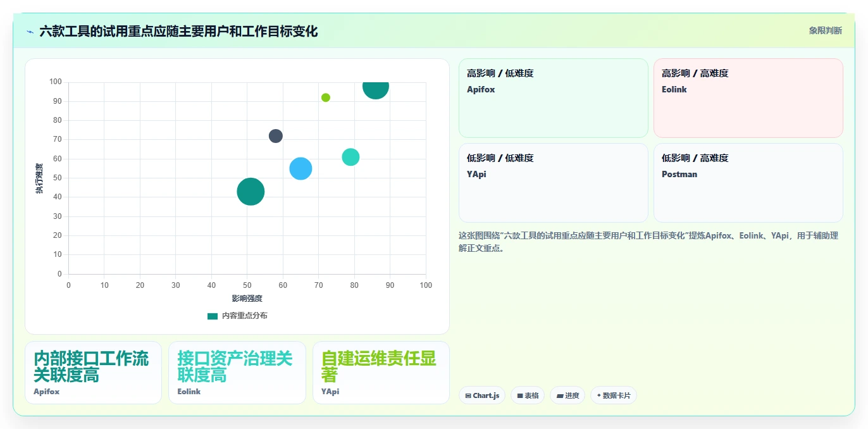Click the YApi label under 自建运维 card

coord(330,392)
